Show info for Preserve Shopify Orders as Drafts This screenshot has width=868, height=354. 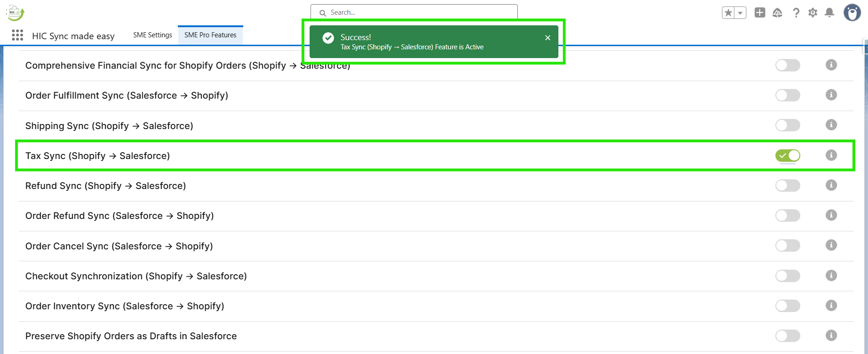pos(831,336)
